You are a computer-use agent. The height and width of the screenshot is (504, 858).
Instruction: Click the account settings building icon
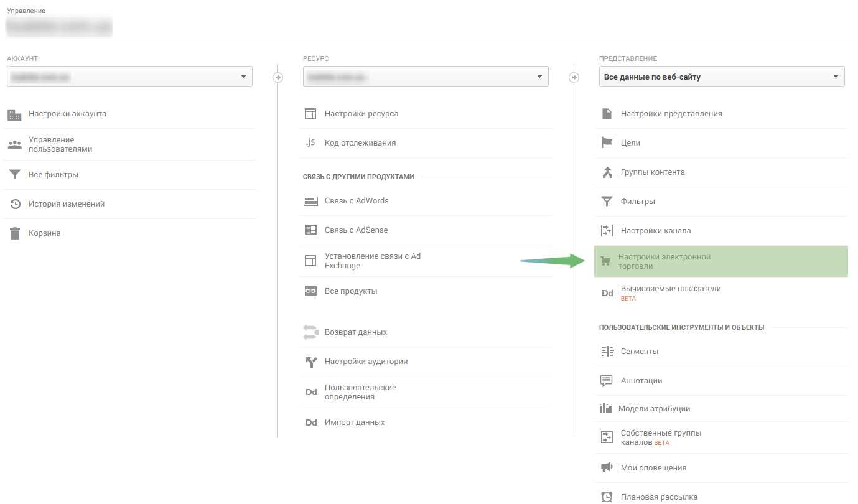pos(14,114)
